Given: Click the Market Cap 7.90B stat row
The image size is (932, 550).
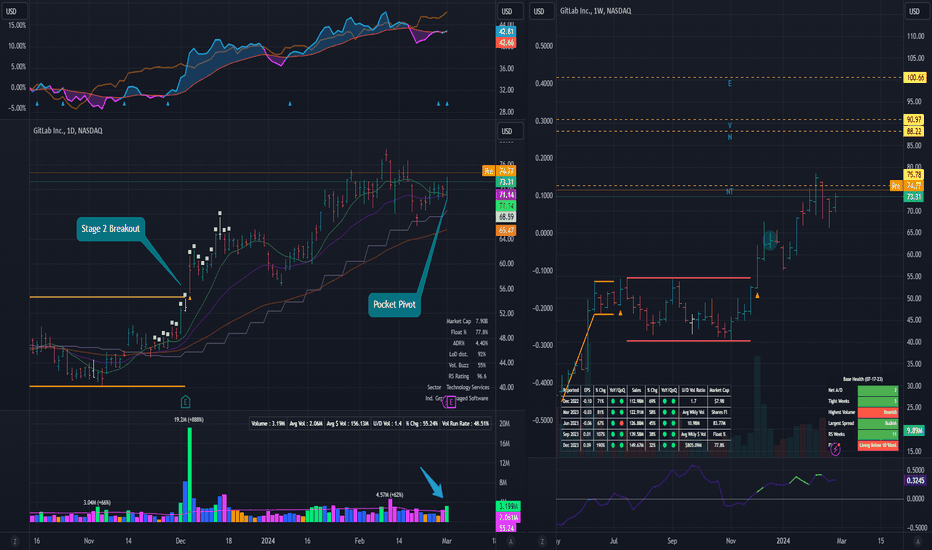Looking at the screenshot, I should coord(467,321).
